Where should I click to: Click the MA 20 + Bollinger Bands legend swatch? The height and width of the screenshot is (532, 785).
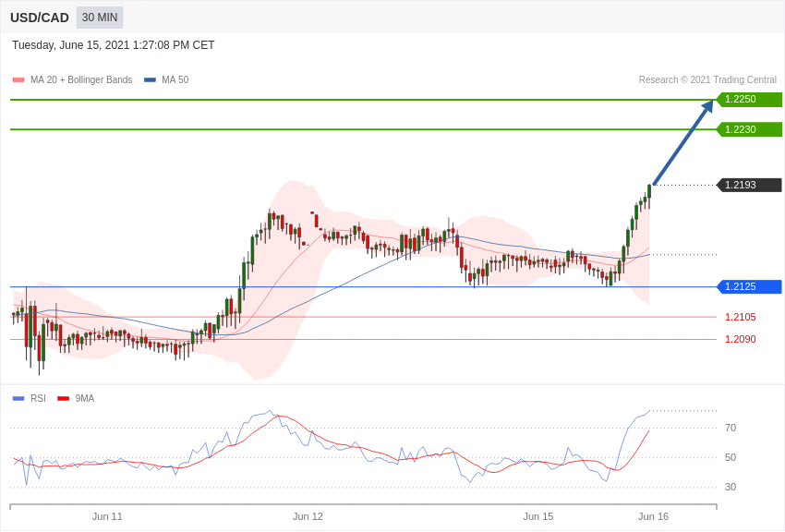[x=18, y=80]
